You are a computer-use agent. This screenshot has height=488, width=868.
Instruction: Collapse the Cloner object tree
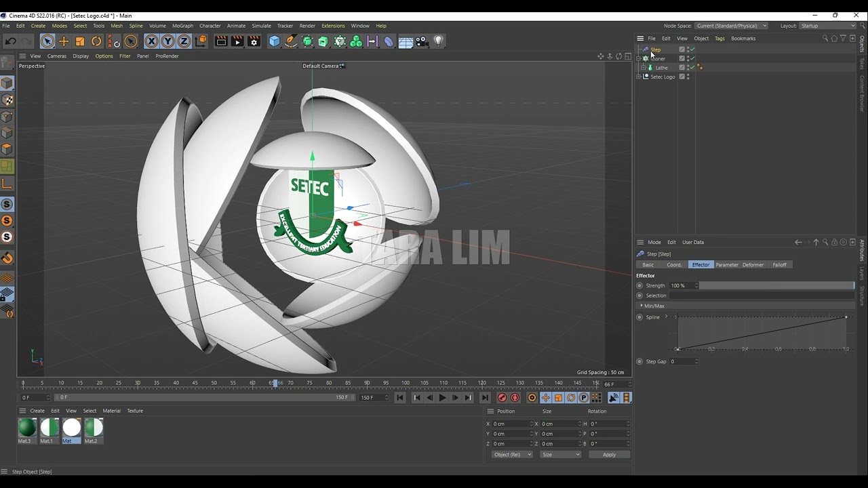pyautogui.click(x=639, y=59)
